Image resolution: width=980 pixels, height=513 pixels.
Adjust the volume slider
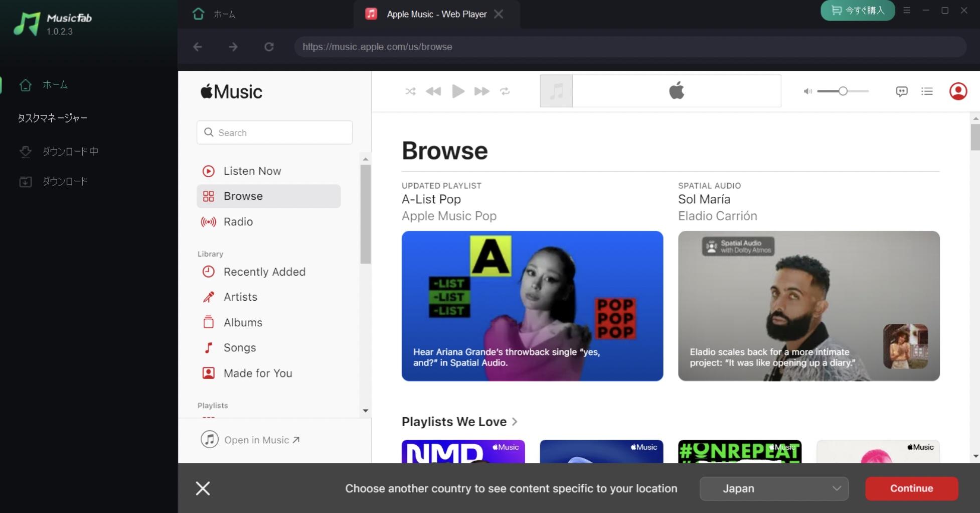tap(843, 91)
